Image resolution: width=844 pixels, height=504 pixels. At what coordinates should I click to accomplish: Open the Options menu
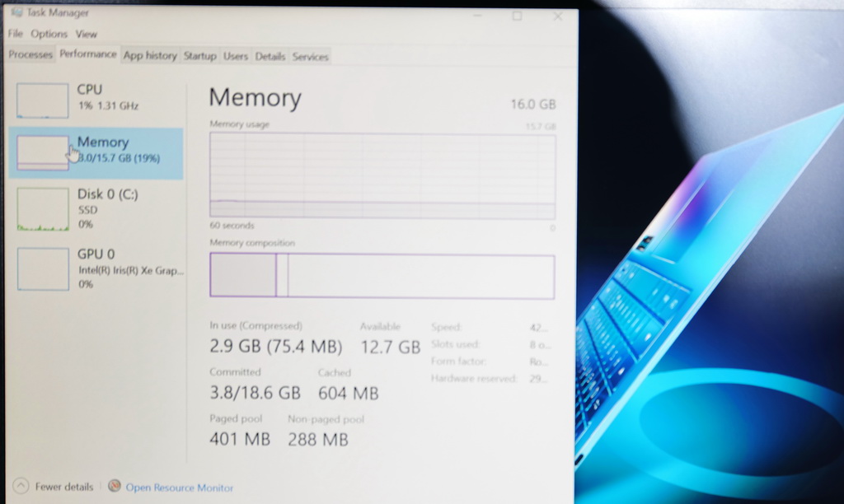tap(49, 34)
